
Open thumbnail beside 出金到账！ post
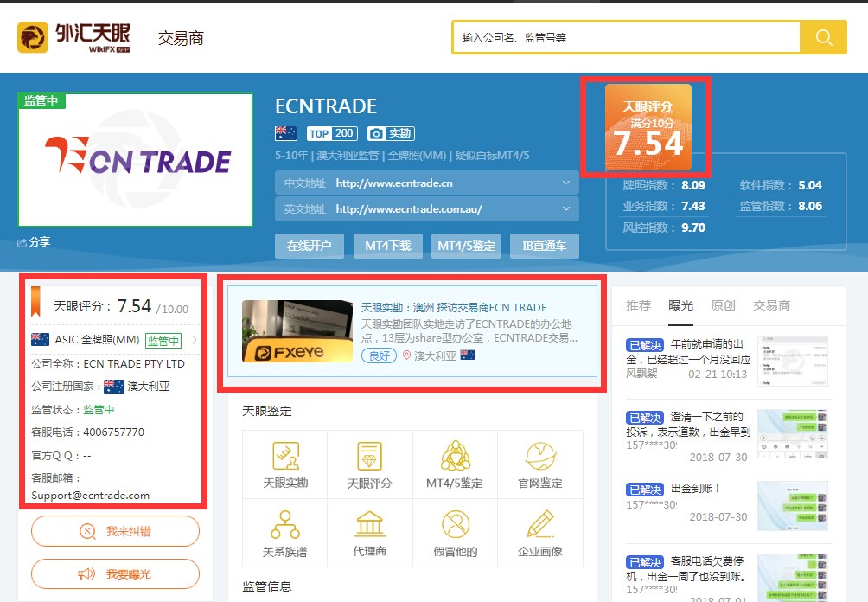(793, 506)
